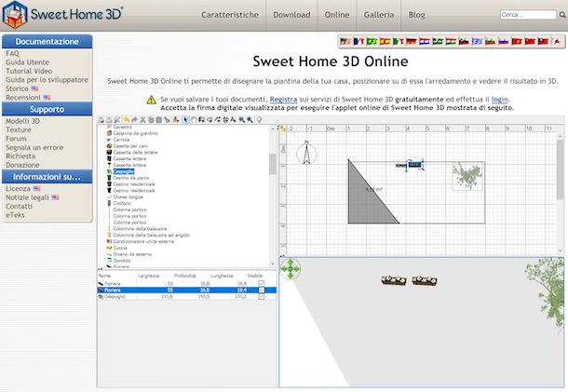Click the search magnifier icon
This screenshot has height=392, width=568.
561,15
